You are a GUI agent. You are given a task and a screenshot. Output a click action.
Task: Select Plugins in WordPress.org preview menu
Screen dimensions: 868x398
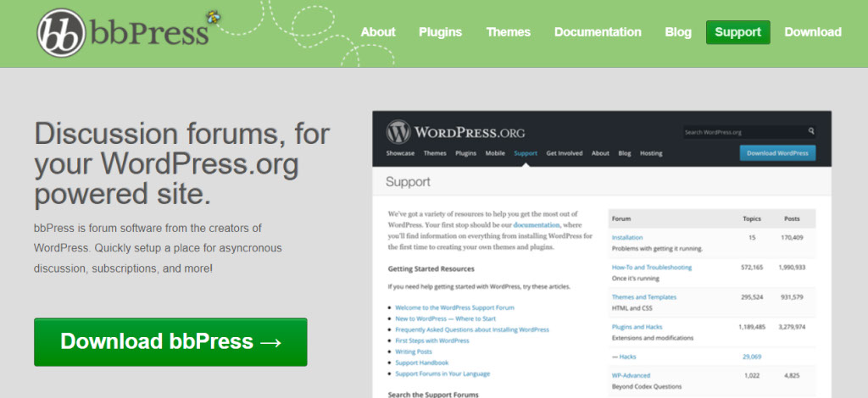click(466, 153)
